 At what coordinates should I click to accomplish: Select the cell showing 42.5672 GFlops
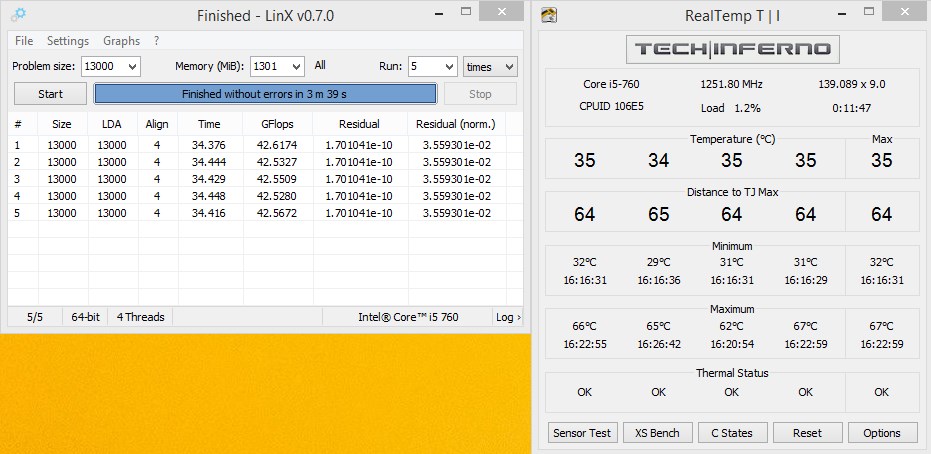click(277, 212)
